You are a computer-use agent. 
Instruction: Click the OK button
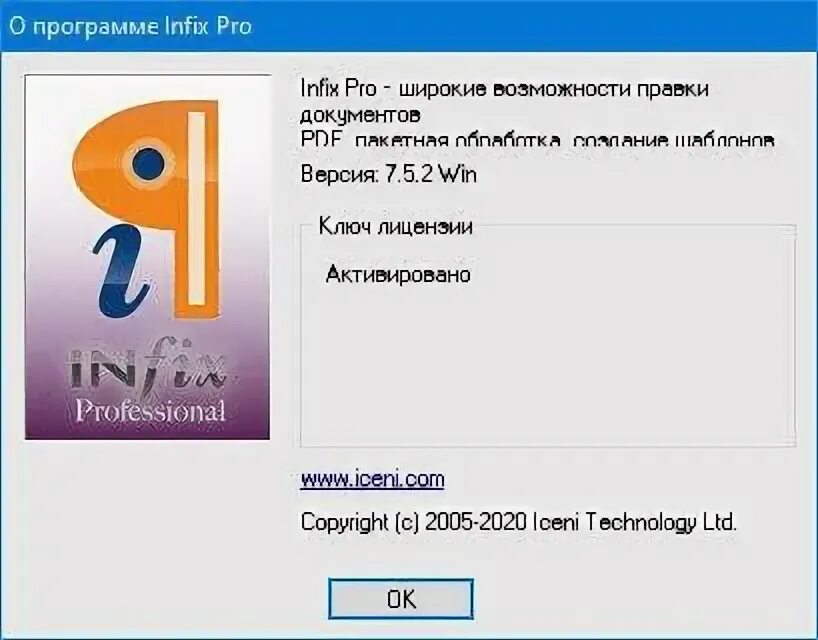coord(401,599)
